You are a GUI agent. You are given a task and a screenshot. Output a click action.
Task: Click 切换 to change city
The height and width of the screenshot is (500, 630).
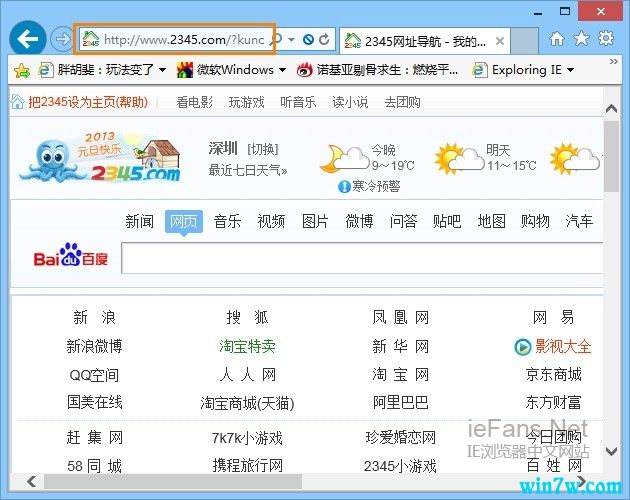263,149
